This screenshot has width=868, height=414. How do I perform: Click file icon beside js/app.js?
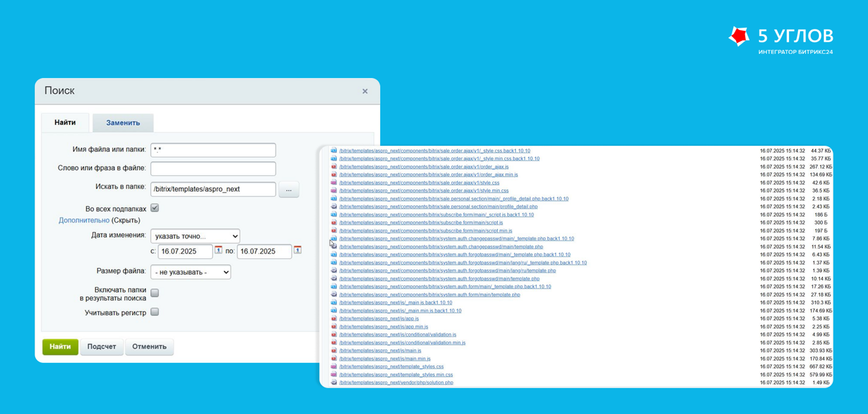pos(334,318)
